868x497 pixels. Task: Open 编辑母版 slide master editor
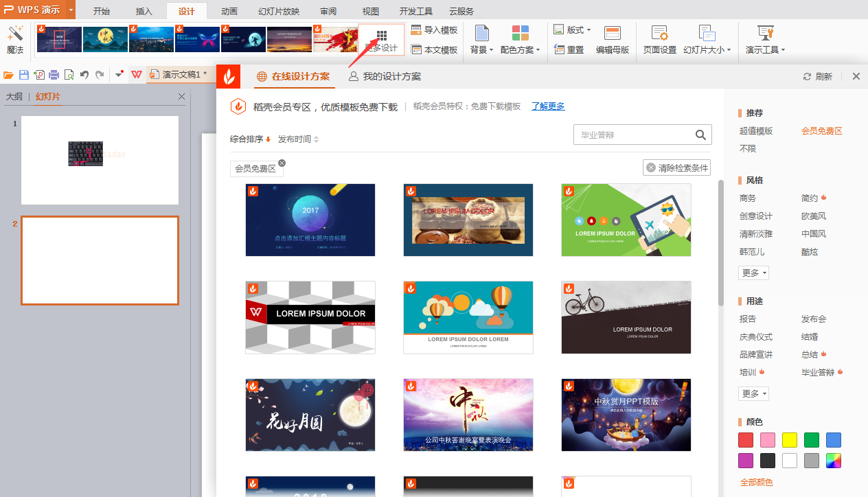point(613,41)
